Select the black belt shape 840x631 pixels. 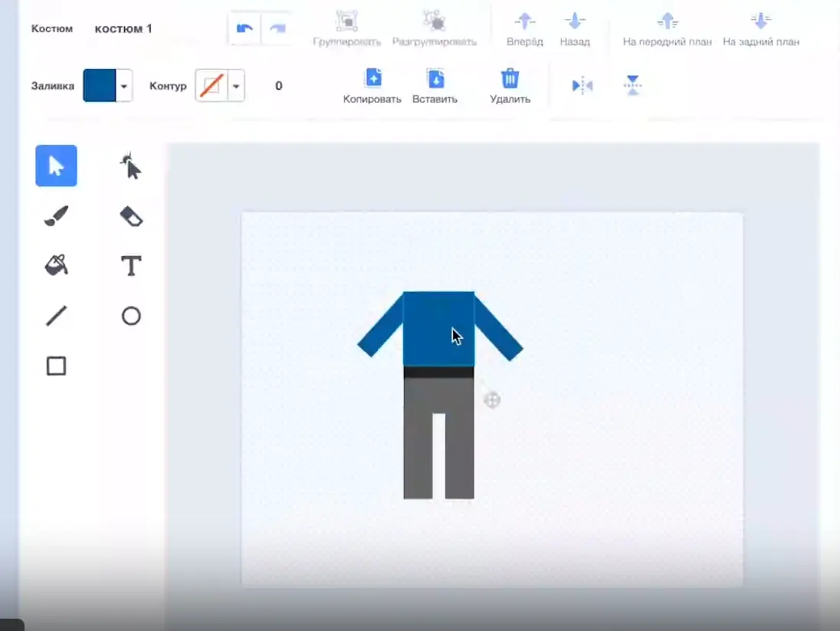pos(438,372)
